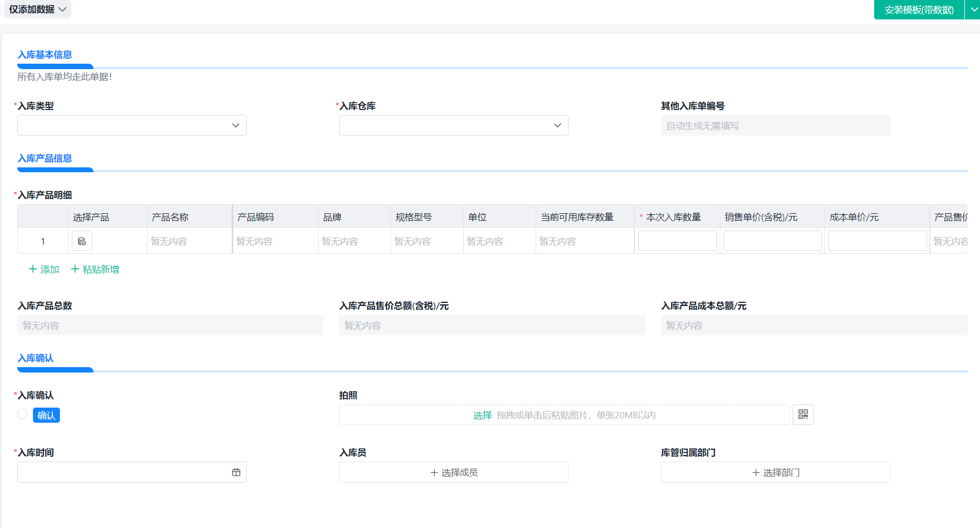Image resolution: width=980 pixels, height=528 pixels.
Task: Open the 仅添加数据 dropdown
Action: coord(37,10)
